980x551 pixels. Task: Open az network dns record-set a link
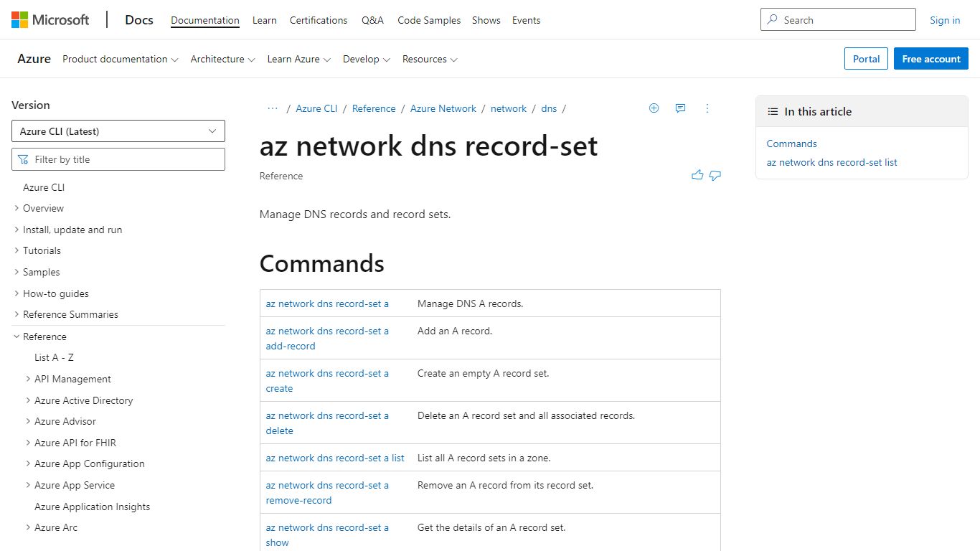[x=327, y=303]
